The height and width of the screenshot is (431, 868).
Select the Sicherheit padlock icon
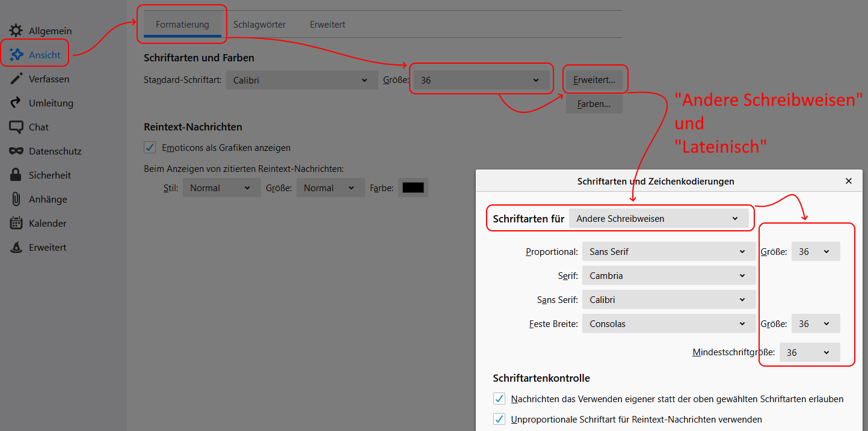(x=16, y=175)
